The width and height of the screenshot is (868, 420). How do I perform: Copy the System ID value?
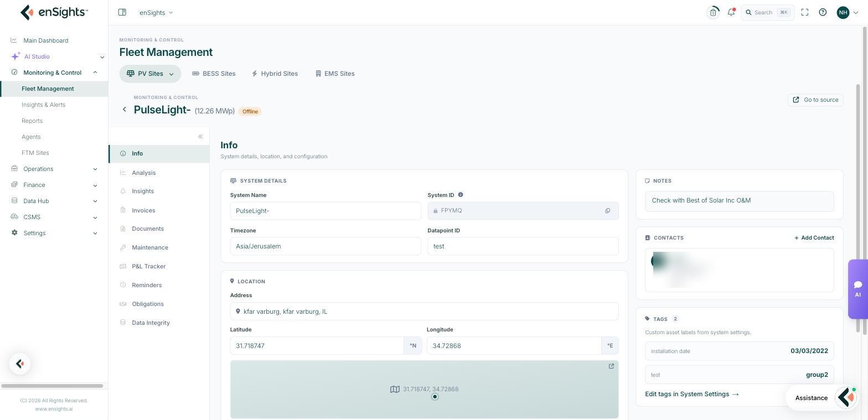(607, 211)
